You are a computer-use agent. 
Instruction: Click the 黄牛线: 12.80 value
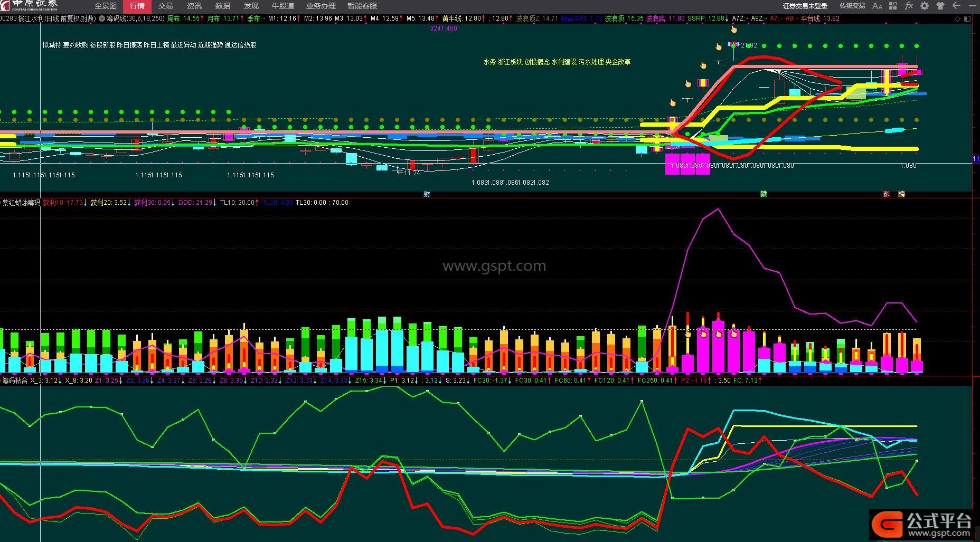click(x=464, y=18)
